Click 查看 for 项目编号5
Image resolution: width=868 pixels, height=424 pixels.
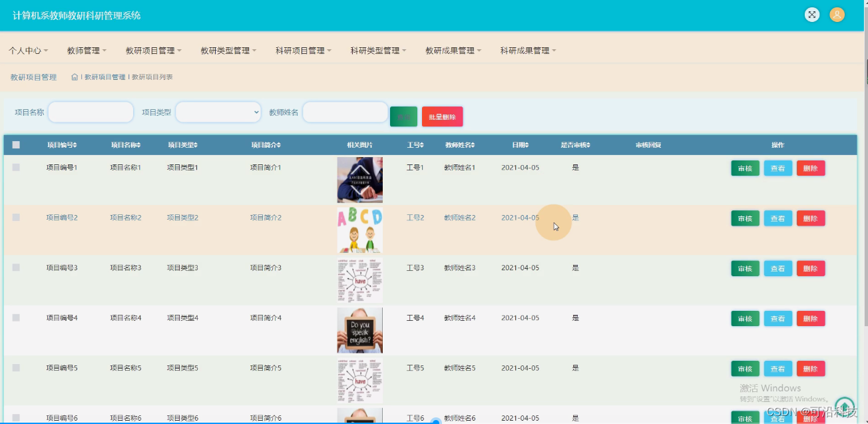(777, 368)
